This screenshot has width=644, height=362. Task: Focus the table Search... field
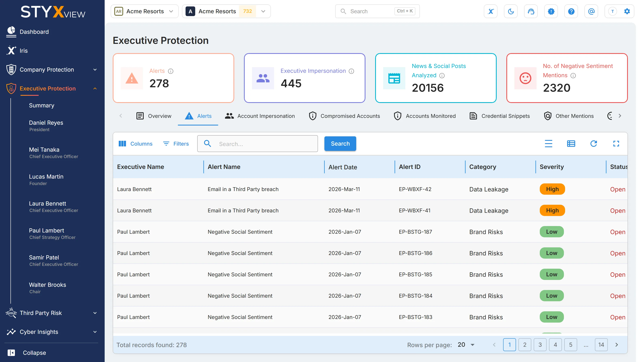point(258,144)
